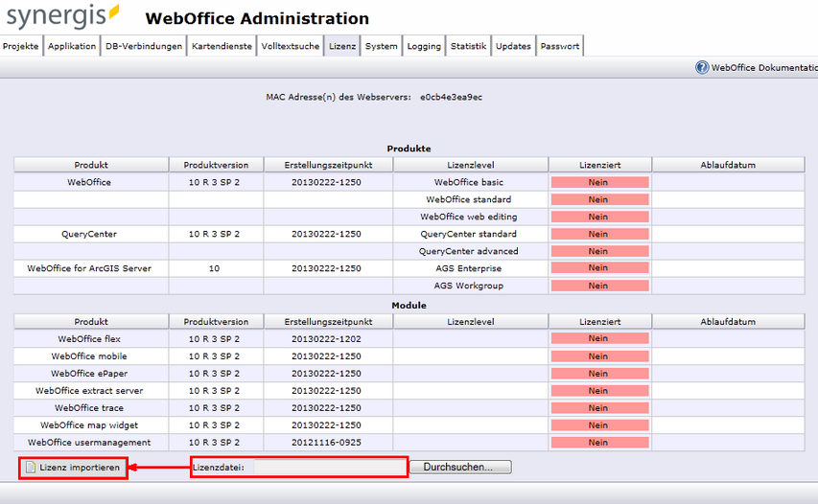Click the AGS Workgroup license level
Viewport: 818px width, 504px height.
(x=469, y=286)
